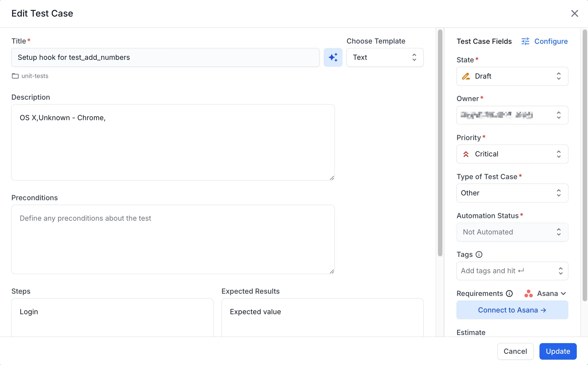Image resolution: width=588 pixels, height=365 pixels.
Task: Click the main form vertical scrollbar
Action: tap(440, 143)
